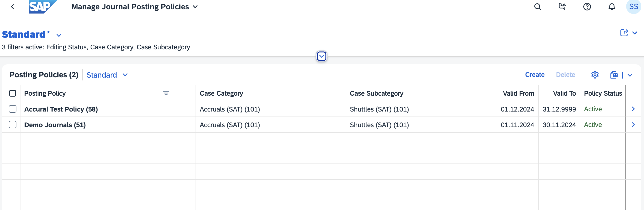644x210 pixels.
Task: Open the collaboration chat icon
Action: point(562,7)
